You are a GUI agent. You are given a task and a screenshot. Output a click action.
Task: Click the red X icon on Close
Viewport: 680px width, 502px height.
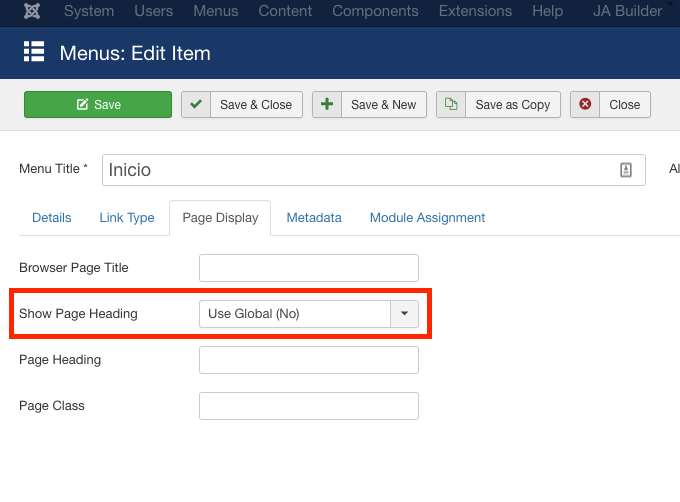[x=585, y=105]
